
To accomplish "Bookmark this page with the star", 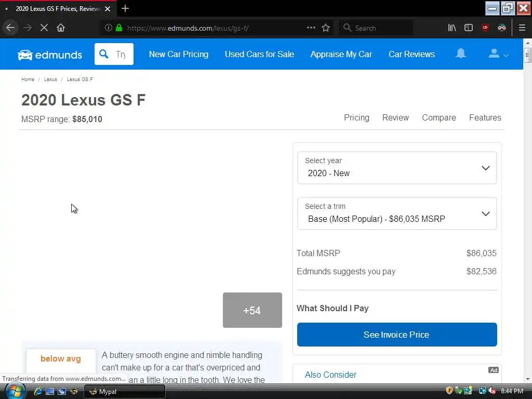I will pyautogui.click(x=326, y=28).
